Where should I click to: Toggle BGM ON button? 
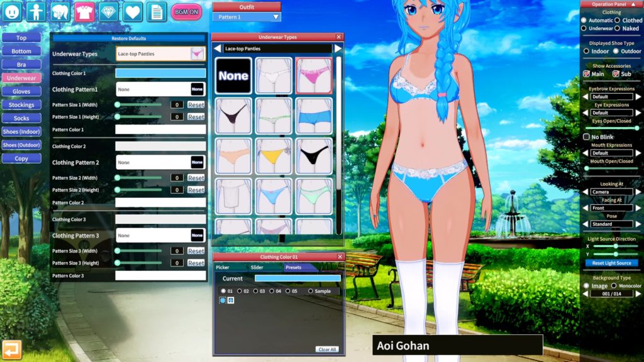click(x=186, y=12)
